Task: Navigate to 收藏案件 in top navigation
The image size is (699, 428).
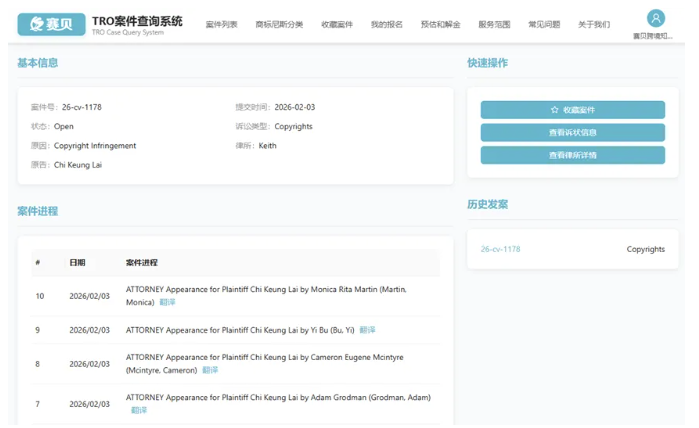Action: point(337,24)
